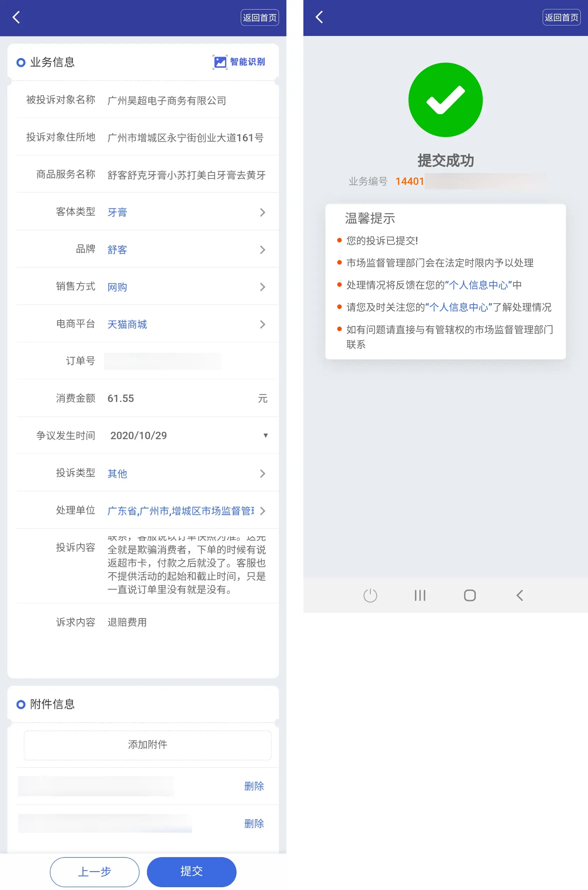Open “个人信息中心” link in 请您及时关注 line

(459, 307)
